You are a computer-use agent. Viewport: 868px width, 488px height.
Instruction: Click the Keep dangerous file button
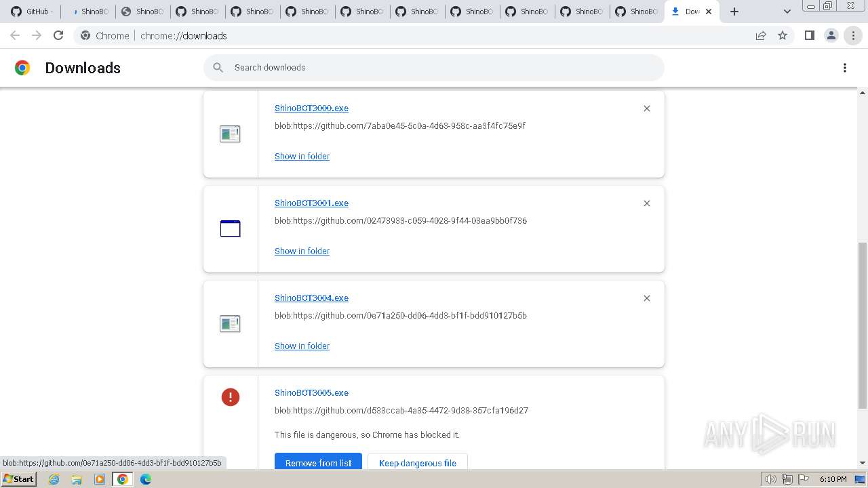coord(418,463)
